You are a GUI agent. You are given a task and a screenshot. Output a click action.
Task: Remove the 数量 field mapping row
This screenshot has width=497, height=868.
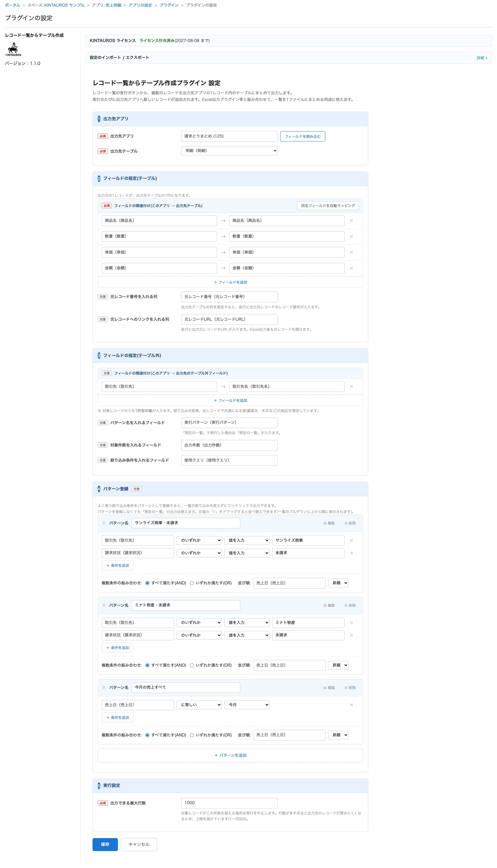pyautogui.click(x=351, y=237)
